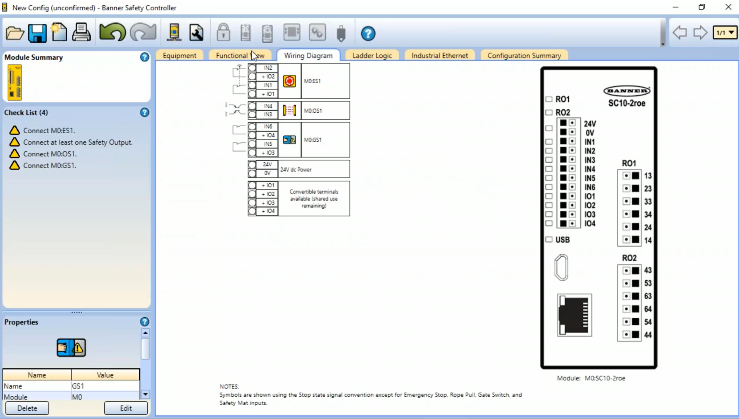Click the RO2 indicator LED on the module

tap(549, 112)
